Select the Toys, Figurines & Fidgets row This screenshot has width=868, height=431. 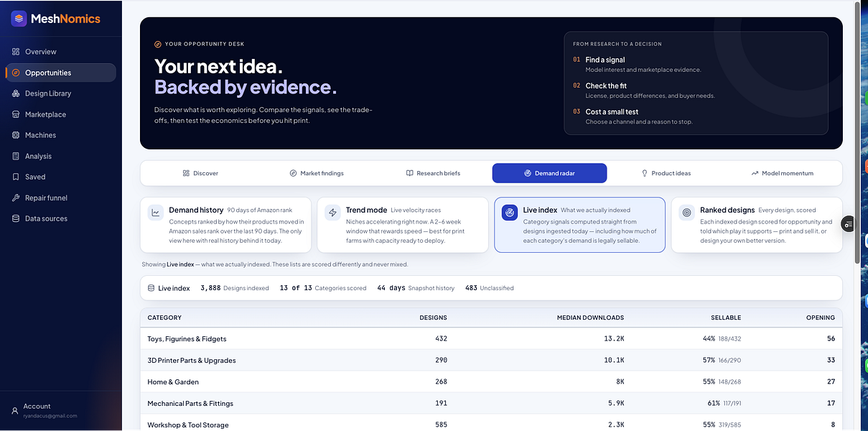pos(491,339)
